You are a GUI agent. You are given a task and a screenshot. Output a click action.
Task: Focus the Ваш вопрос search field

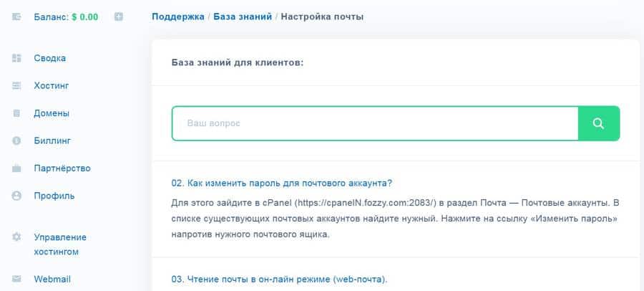tap(375, 123)
